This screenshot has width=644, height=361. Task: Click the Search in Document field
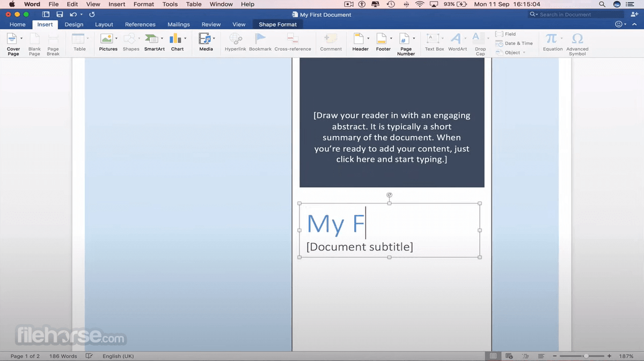(x=575, y=14)
